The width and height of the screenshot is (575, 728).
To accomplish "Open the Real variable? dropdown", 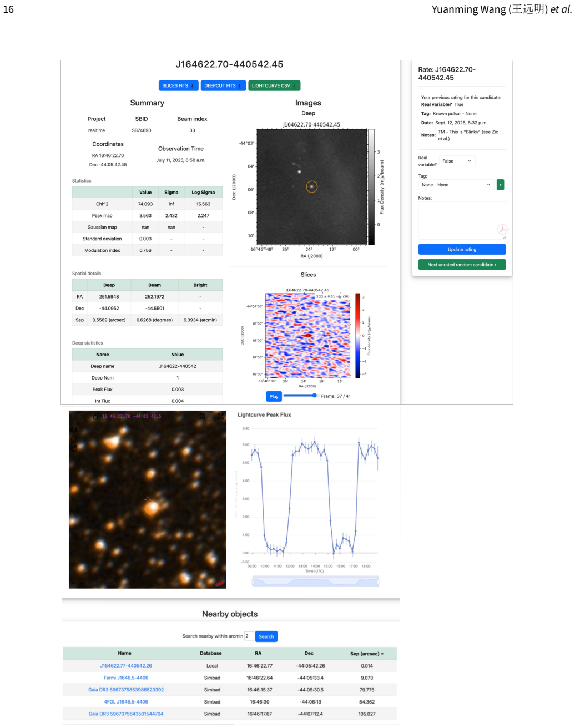I will [457, 161].
